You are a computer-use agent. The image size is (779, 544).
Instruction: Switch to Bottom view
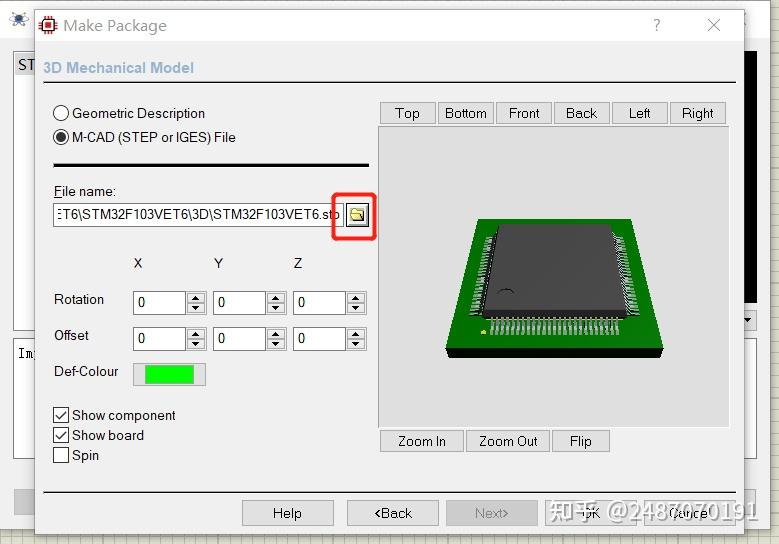coord(466,113)
